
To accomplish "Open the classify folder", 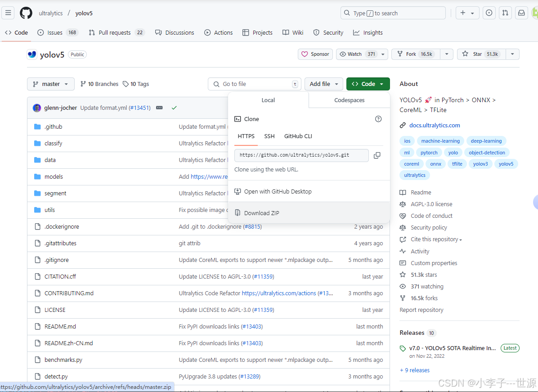I will [53, 143].
